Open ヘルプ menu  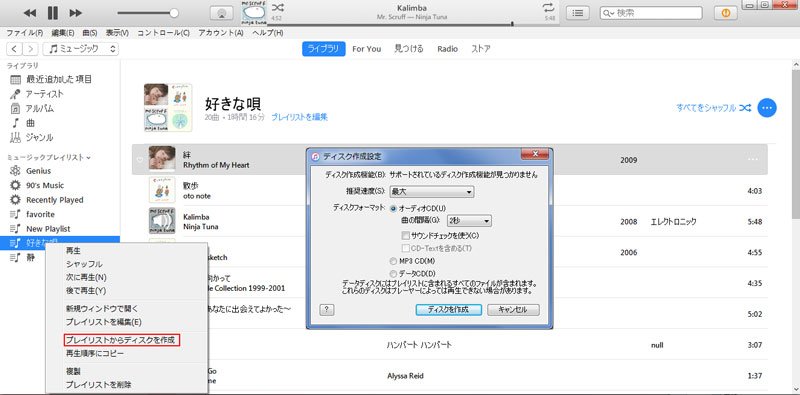click(267, 33)
